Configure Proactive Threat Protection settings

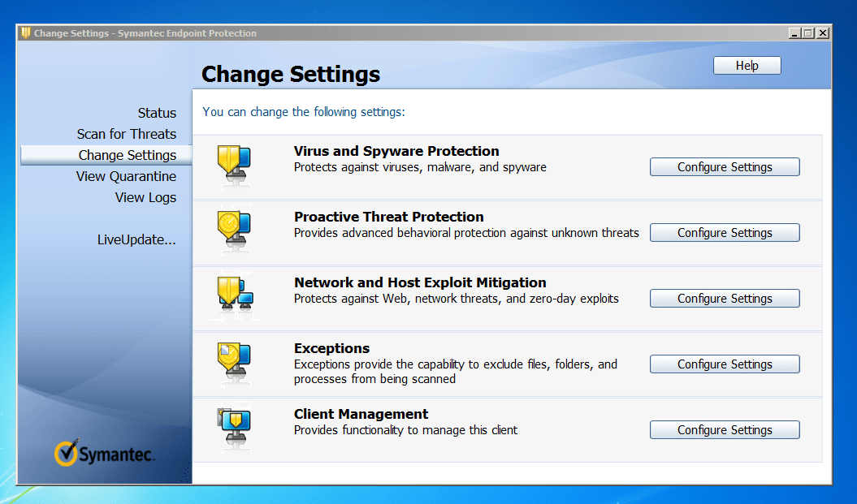pos(725,233)
